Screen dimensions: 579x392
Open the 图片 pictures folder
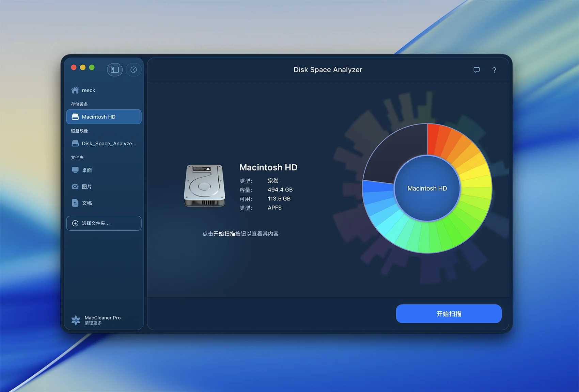click(87, 186)
